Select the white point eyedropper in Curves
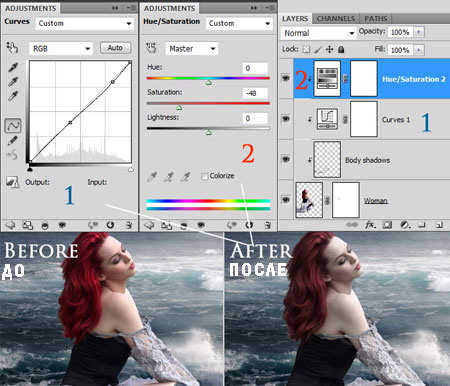The height and width of the screenshot is (386, 450). pyautogui.click(x=13, y=96)
